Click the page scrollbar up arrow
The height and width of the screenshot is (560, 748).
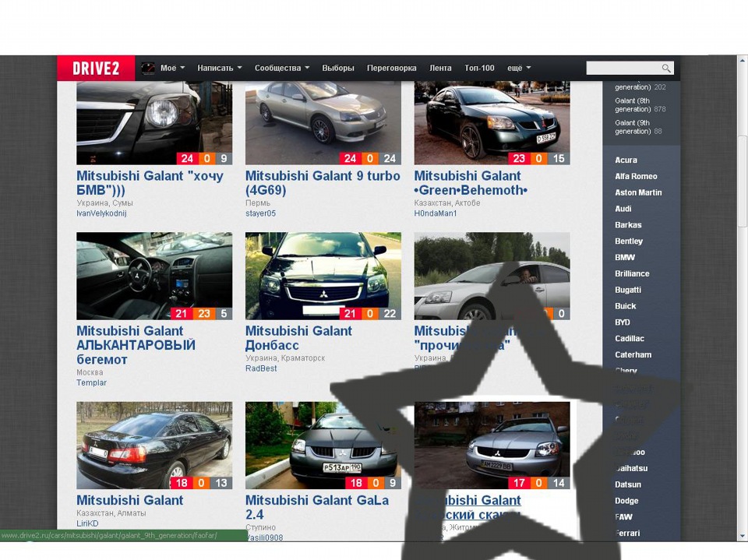pos(743,61)
